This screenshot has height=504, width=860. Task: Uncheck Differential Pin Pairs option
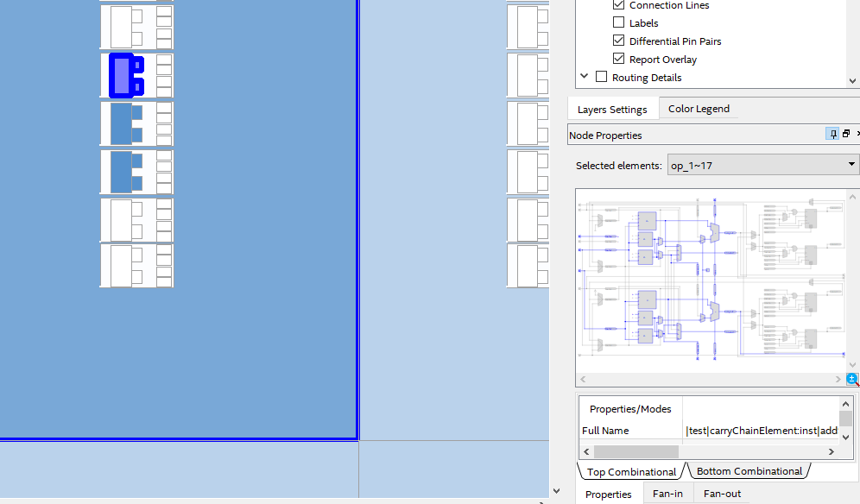pyautogui.click(x=619, y=41)
